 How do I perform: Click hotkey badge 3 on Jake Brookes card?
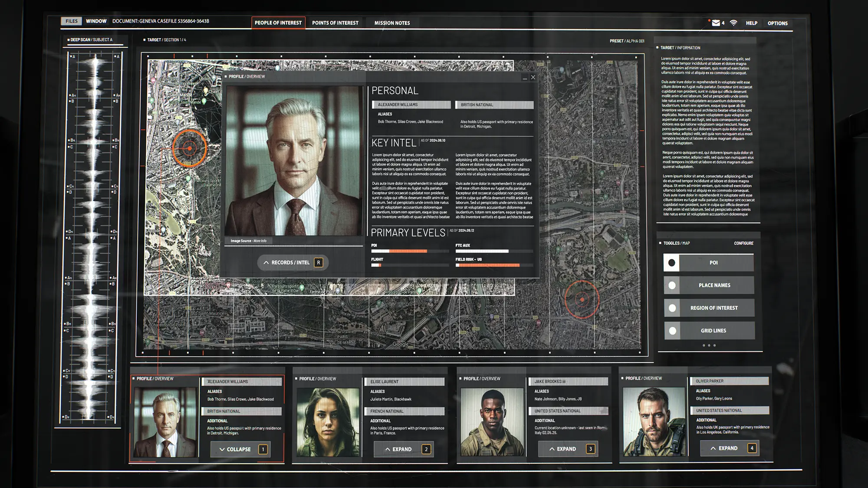[x=590, y=449]
